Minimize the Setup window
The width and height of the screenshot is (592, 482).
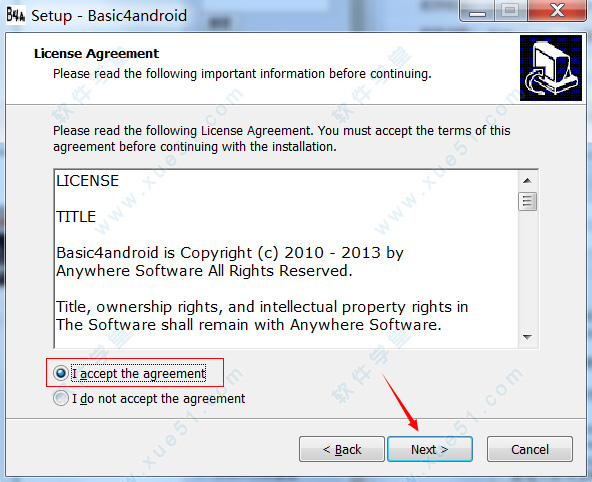pyautogui.click(x=477, y=11)
